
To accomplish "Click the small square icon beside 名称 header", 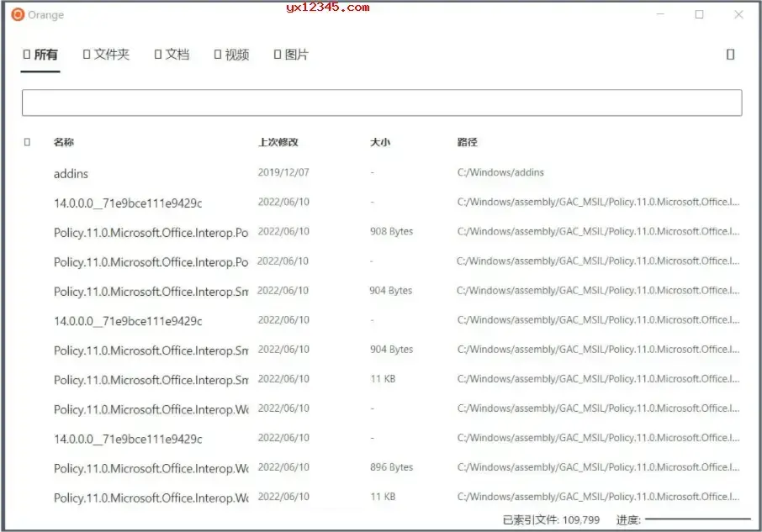I will (27, 142).
